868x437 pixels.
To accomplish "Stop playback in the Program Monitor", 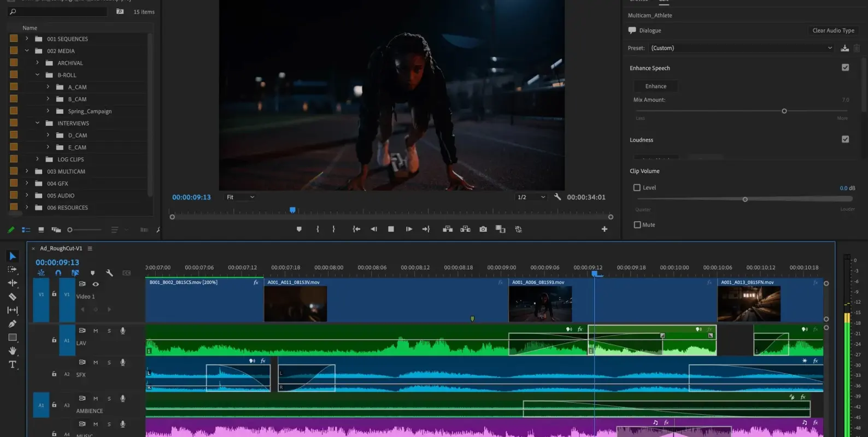I will [391, 229].
